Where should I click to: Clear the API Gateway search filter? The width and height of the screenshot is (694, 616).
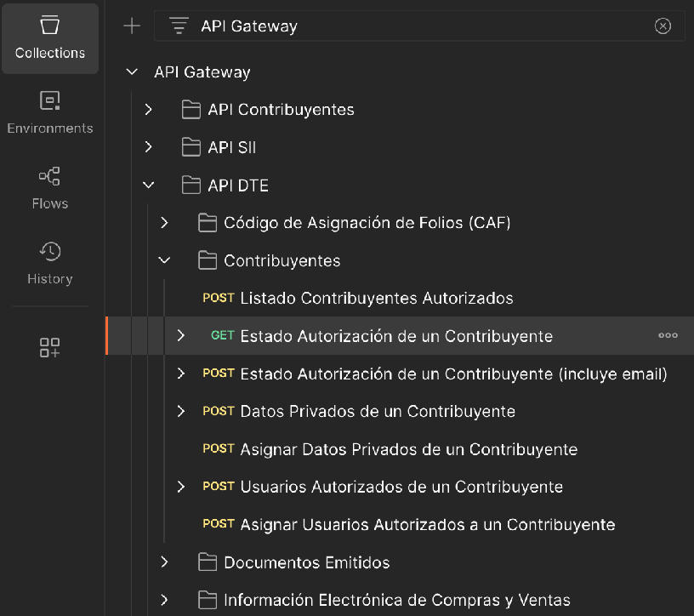click(x=663, y=26)
